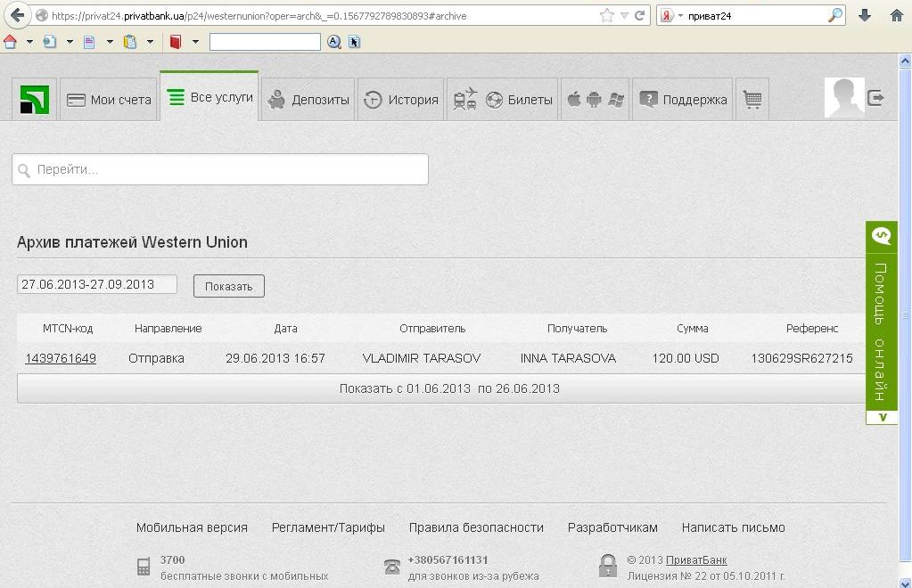
Task: Click the scrollbar up arrow
Action: (906, 60)
